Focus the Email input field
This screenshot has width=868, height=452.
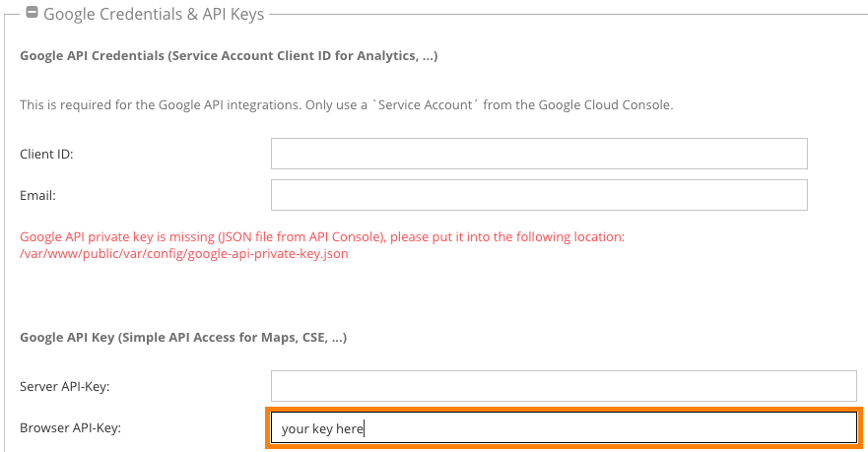539,195
